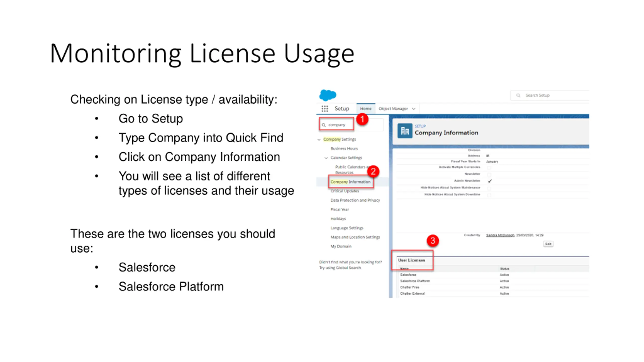Click the SETUP breadcrumb label
The width and height of the screenshot is (644, 362).
pos(420,126)
